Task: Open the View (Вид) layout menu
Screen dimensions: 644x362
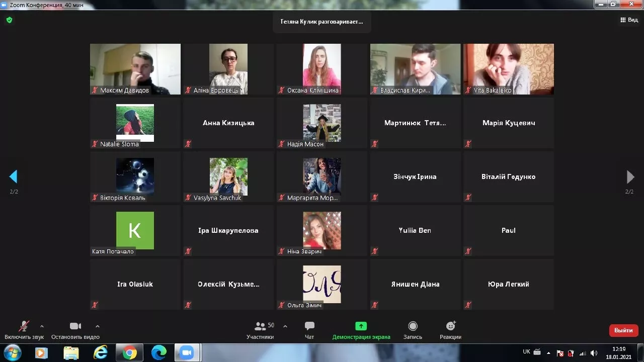Action: tap(629, 20)
